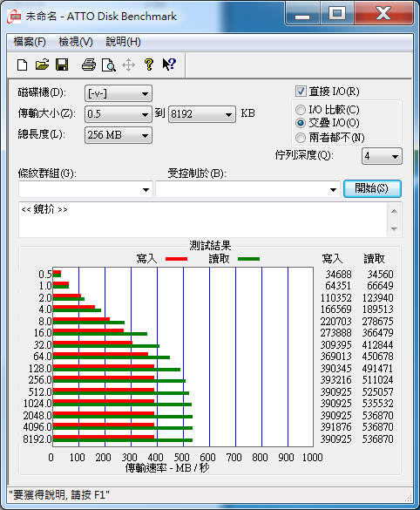The height and width of the screenshot is (510, 420).
Task: Click the read value 536870 in 8192.0 row
Action: click(378, 439)
